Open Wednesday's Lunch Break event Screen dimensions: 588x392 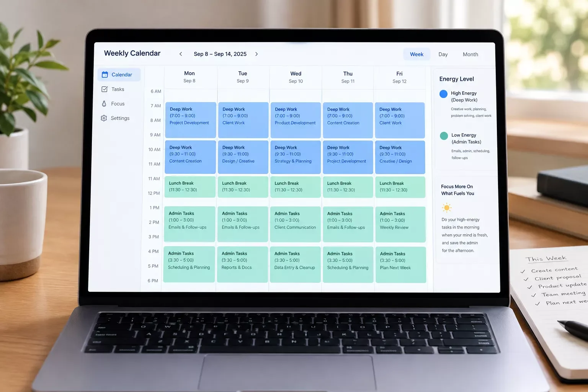(x=295, y=187)
